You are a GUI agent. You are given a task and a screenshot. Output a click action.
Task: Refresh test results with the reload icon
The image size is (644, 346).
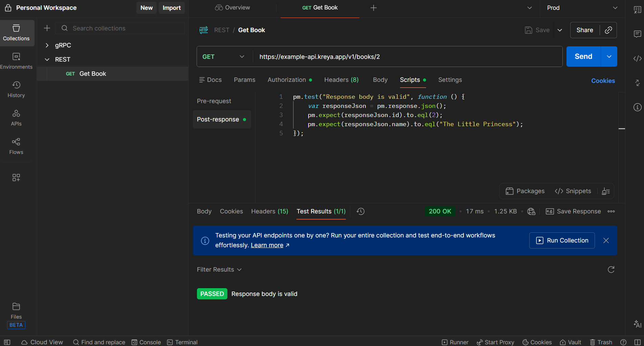(611, 270)
